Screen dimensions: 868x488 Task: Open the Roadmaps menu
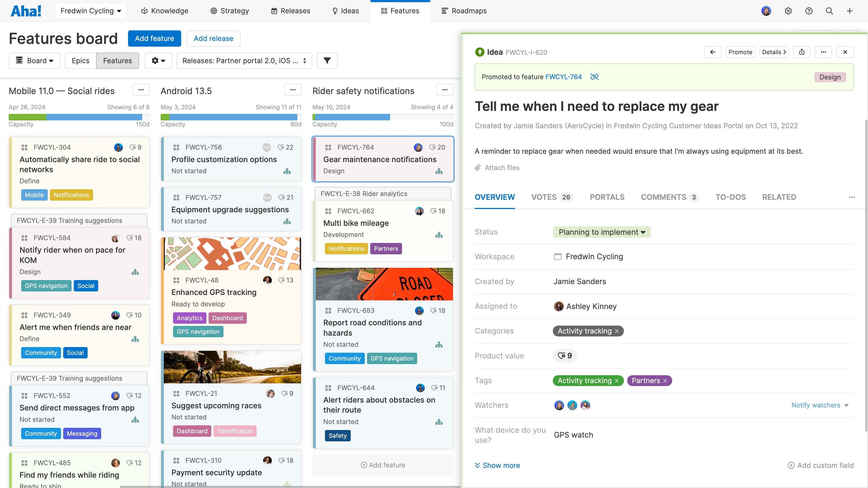click(x=464, y=11)
